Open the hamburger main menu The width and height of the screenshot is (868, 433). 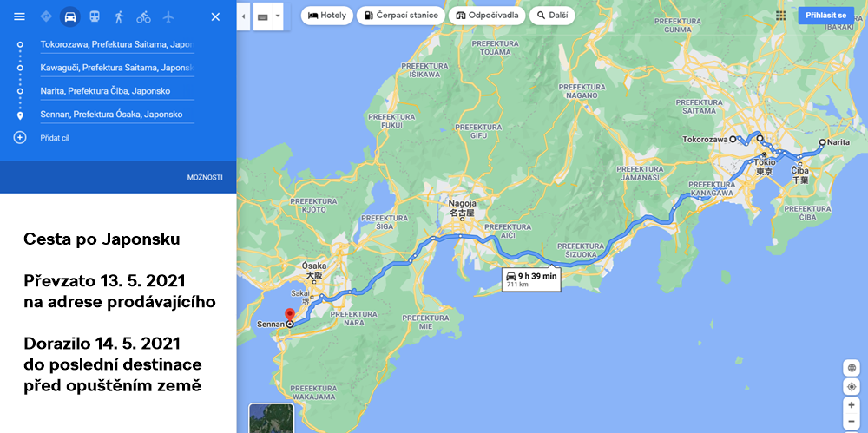coord(19,16)
